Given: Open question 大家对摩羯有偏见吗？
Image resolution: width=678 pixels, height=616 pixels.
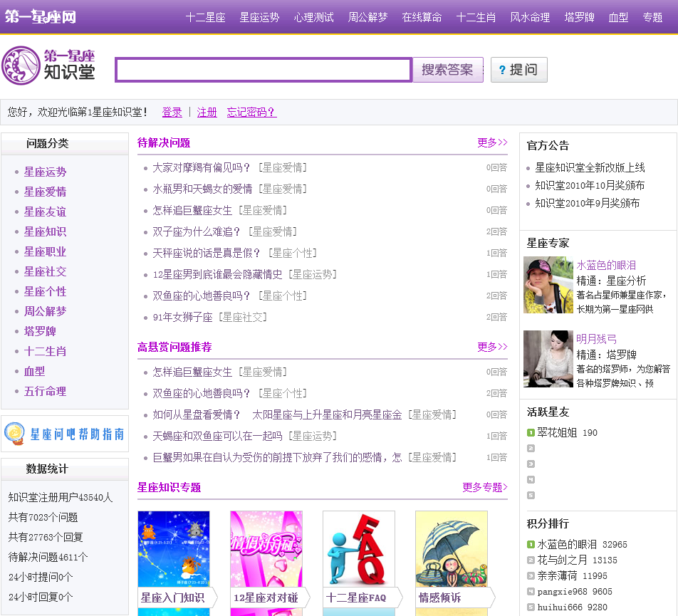Looking at the screenshot, I should point(201,168).
